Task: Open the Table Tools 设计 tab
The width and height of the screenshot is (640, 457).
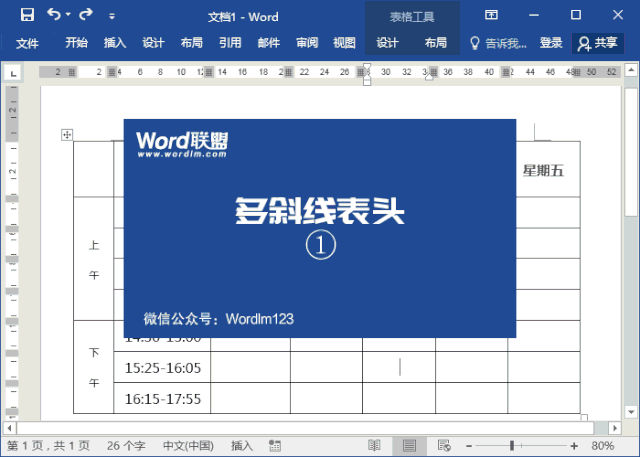Action: [x=387, y=43]
